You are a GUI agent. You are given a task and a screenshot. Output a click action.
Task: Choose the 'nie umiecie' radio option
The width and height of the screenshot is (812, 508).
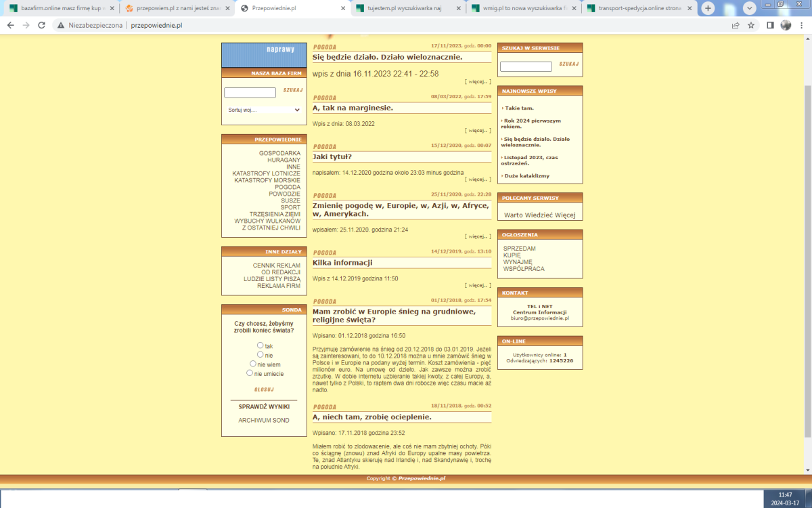click(250, 373)
